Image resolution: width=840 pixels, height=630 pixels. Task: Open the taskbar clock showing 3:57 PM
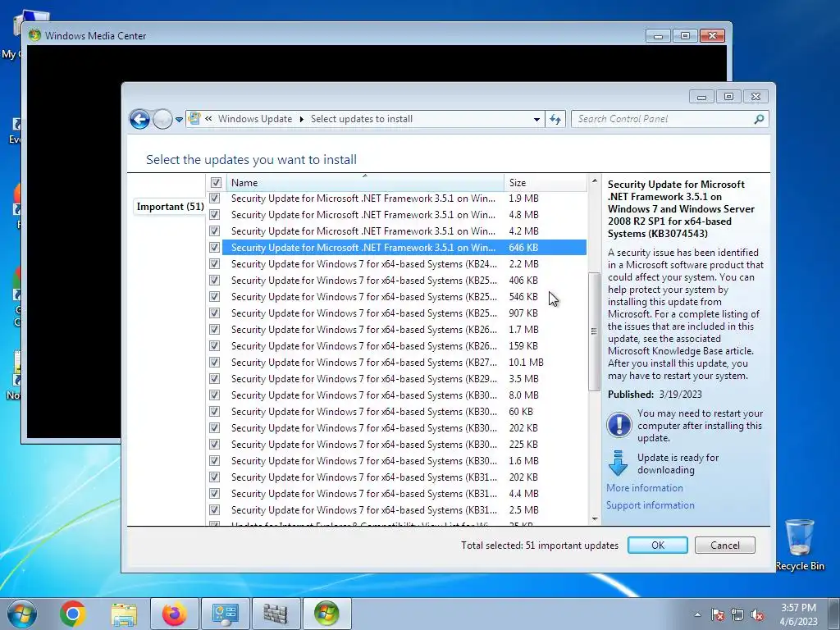click(x=798, y=614)
